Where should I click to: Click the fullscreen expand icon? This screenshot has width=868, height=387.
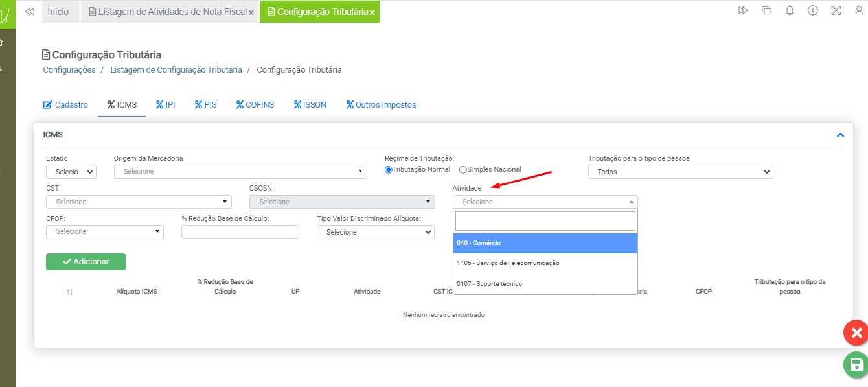836,10
